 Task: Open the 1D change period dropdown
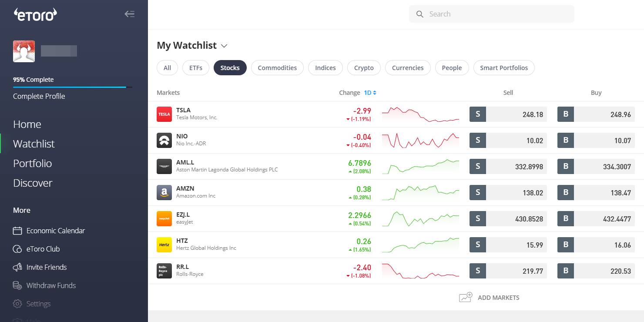[x=370, y=93]
